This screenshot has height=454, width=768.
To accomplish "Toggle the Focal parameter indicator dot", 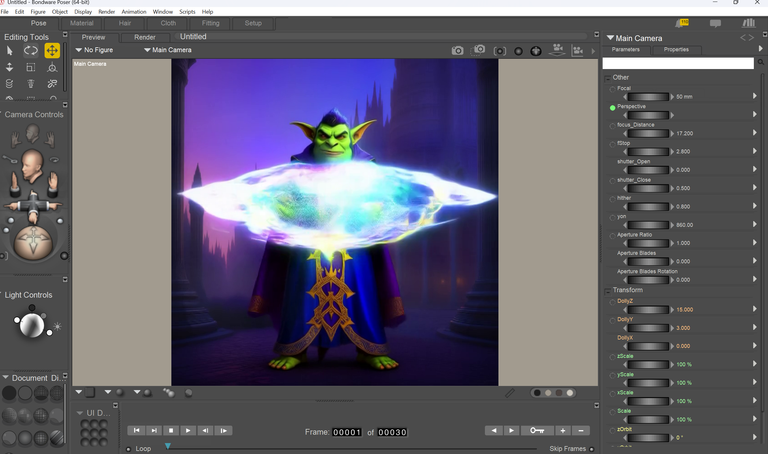I will click(612, 90).
